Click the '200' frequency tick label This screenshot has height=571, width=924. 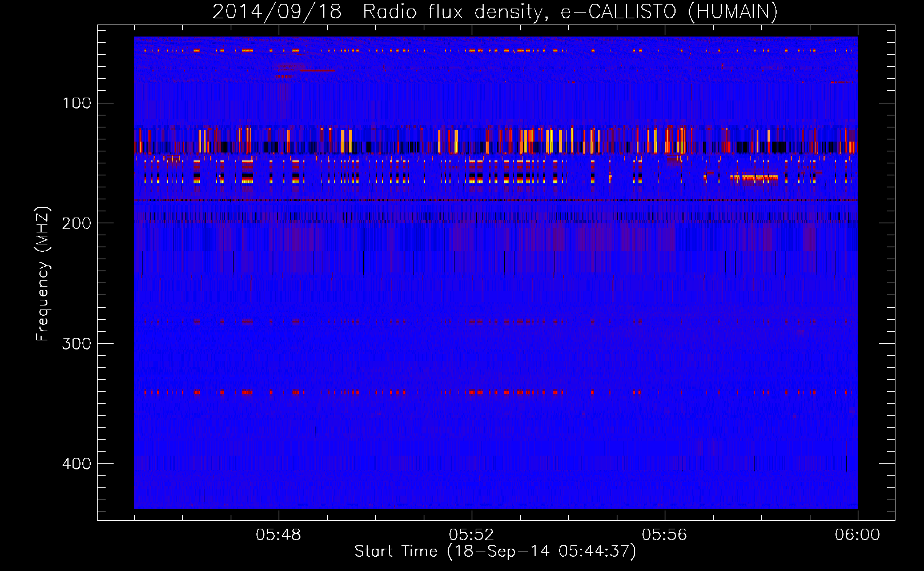pos(77,223)
